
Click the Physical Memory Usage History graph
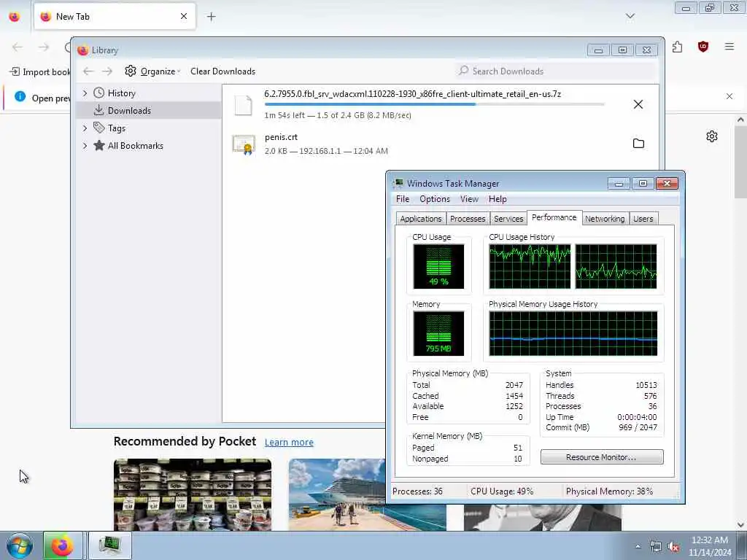[573, 333]
